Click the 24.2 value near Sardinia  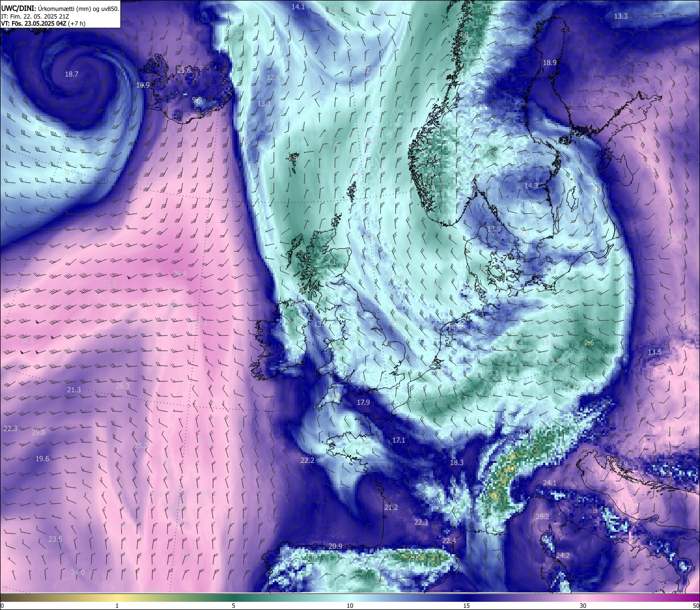(563, 555)
